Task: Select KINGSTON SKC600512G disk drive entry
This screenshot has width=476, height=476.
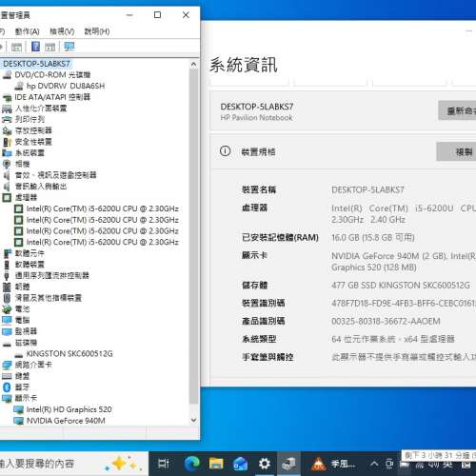Action: 69,354
